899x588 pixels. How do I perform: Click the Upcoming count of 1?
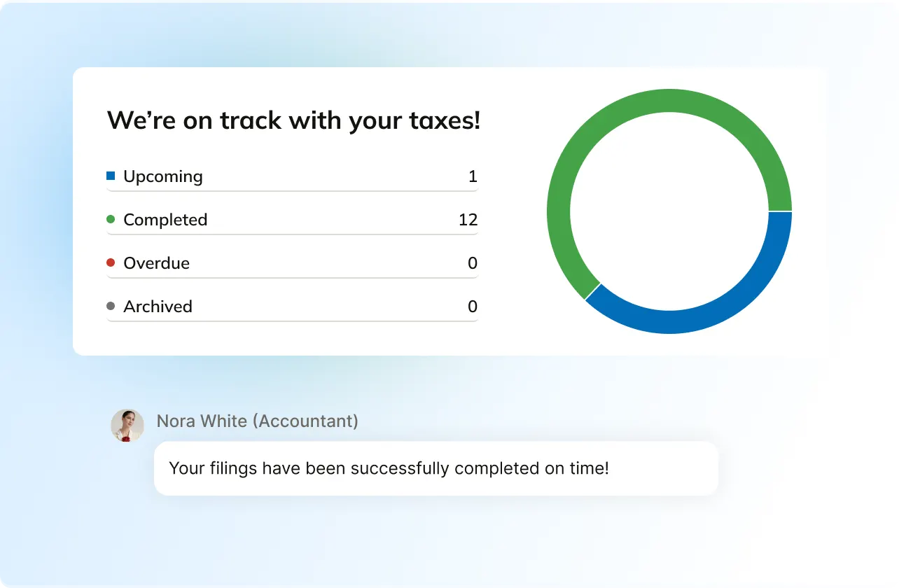[473, 176]
